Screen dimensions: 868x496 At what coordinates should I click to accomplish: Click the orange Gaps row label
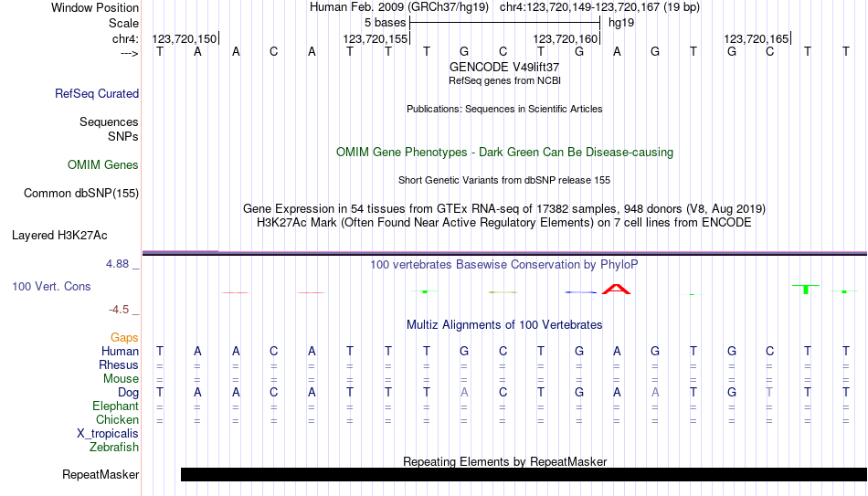point(124,338)
